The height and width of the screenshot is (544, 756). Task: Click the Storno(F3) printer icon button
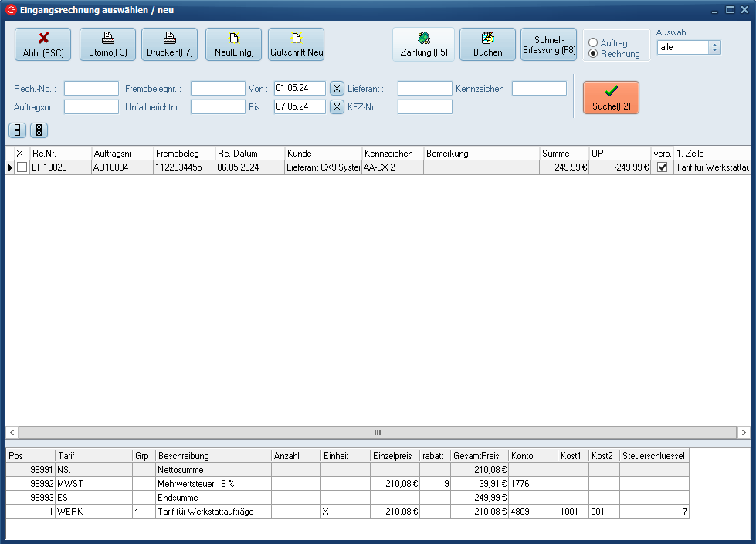click(x=107, y=45)
